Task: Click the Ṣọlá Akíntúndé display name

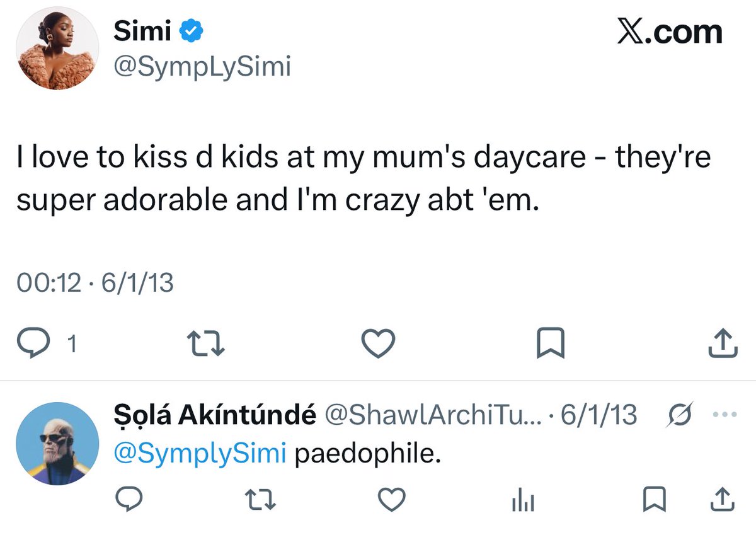Action: click(x=213, y=416)
